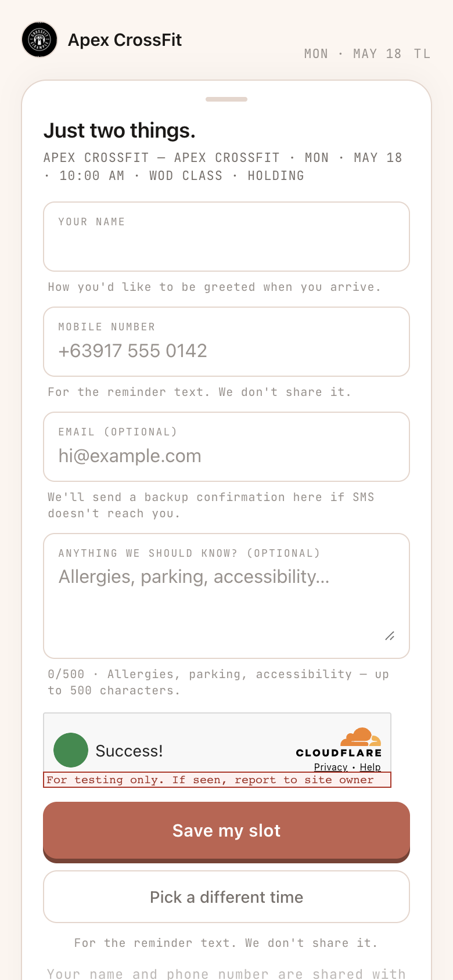
Task: Open the Cloudflare Privacy link
Action: [x=330, y=767]
